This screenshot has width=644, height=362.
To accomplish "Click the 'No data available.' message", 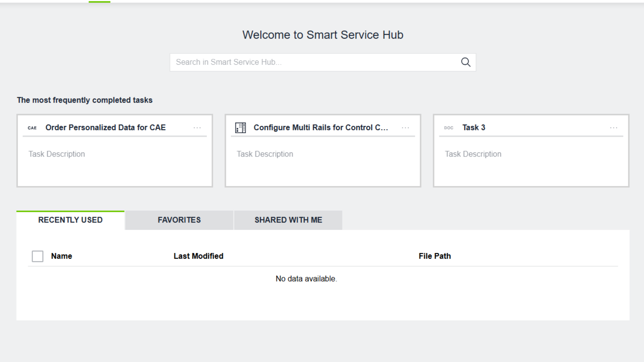I will pyautogui.click(x=306, y=279).
